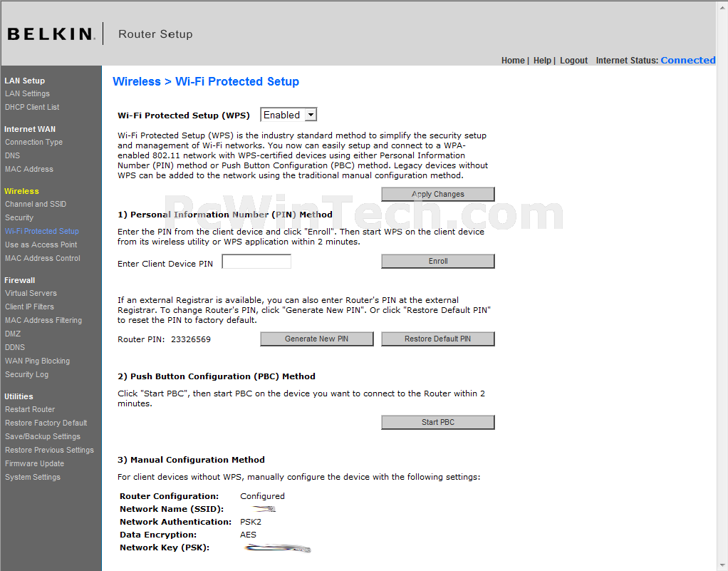Open the DDNS page
This screenshot has height=571, width=728.
point(15,347)
